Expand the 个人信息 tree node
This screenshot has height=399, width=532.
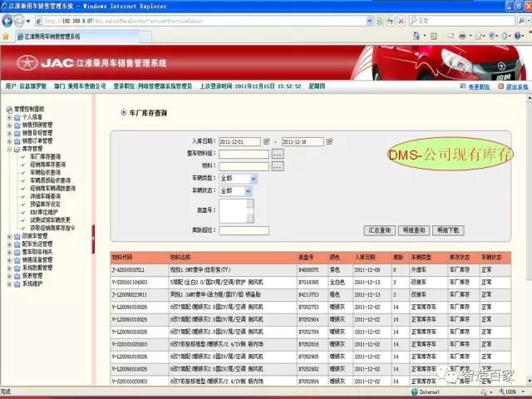tap(9, 117)
